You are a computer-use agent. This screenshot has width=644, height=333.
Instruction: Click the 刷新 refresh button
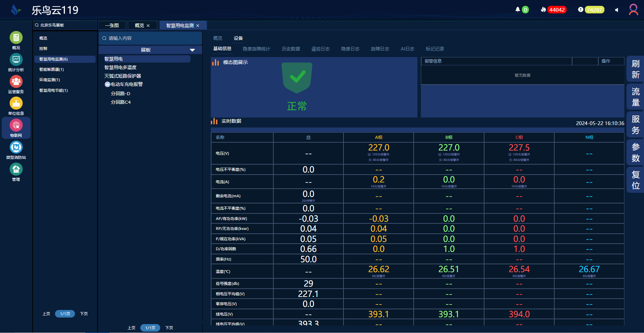pyautogui.click(x=635, y=69)
